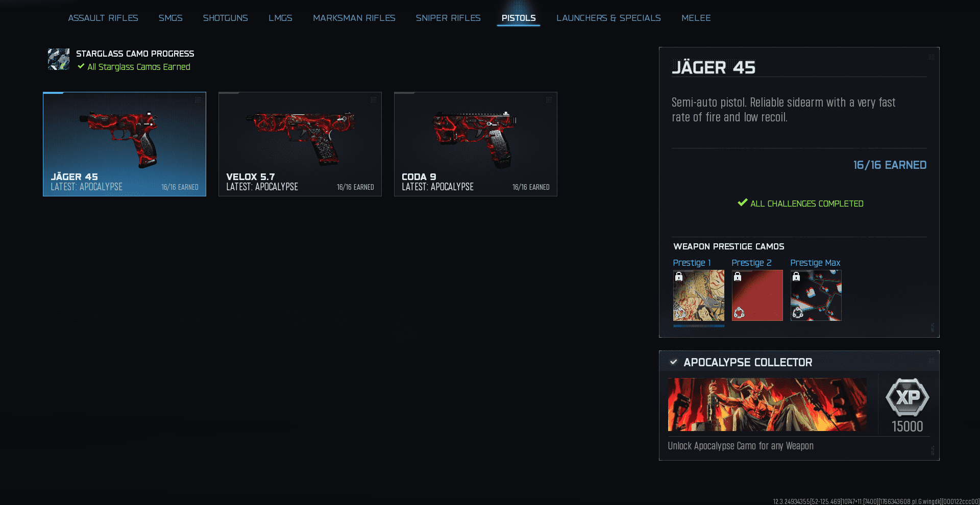Click the prestige ring icon on Prestige 2 swatch
This screenshot has height=505, width=980.
pos(739,313)
